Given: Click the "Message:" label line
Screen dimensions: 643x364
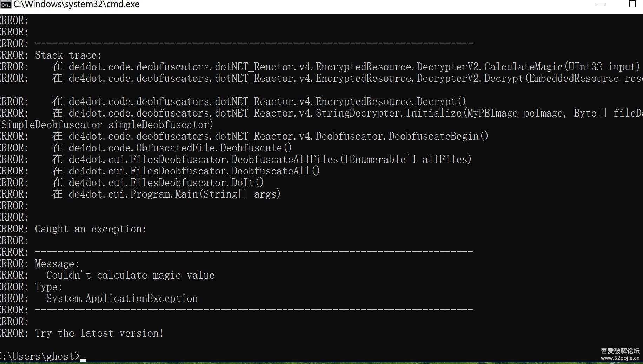Looking at the screenshot, I should [57, 264].
